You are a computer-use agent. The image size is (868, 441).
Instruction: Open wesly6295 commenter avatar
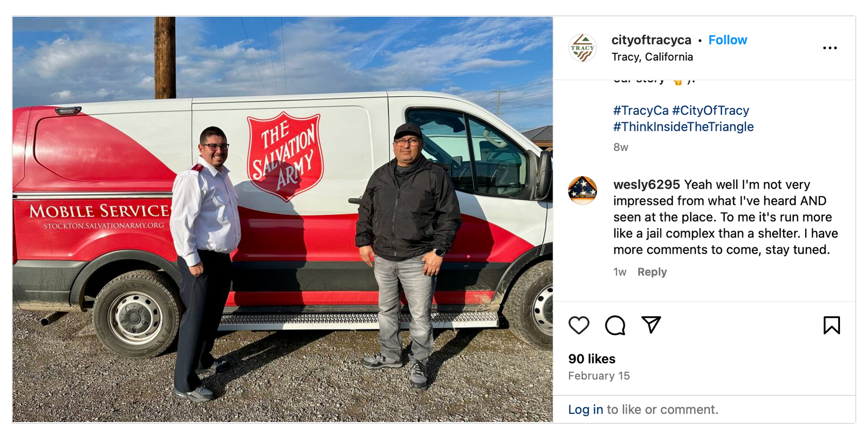tap(582, 190)
